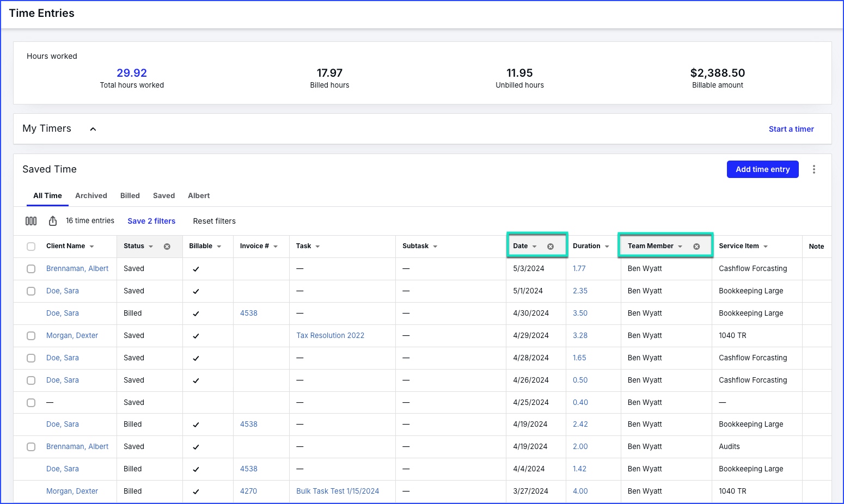Check the 4/25/2024 row with no client
This screenshot has height=504, width=844.
pos(31,403)
